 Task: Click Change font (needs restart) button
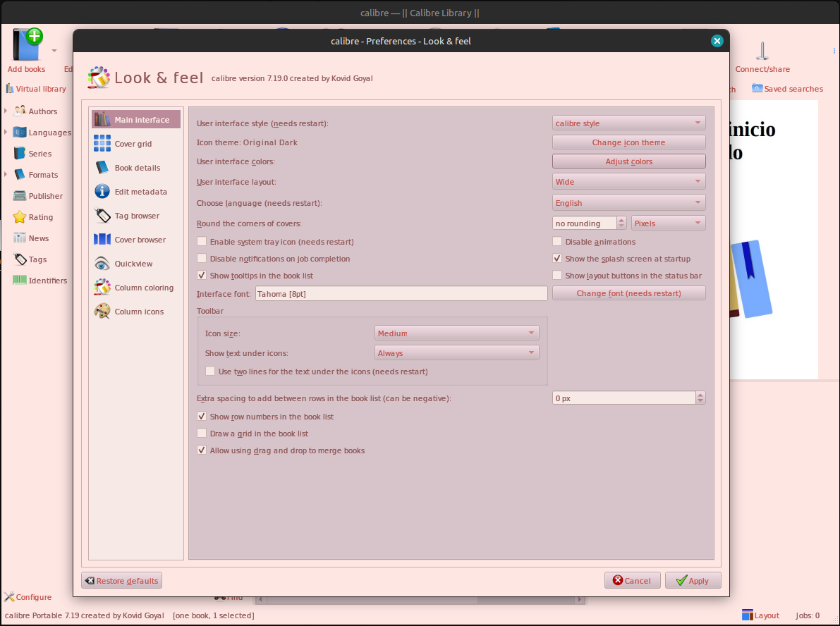pyautogui.click(x=628, y=293)
